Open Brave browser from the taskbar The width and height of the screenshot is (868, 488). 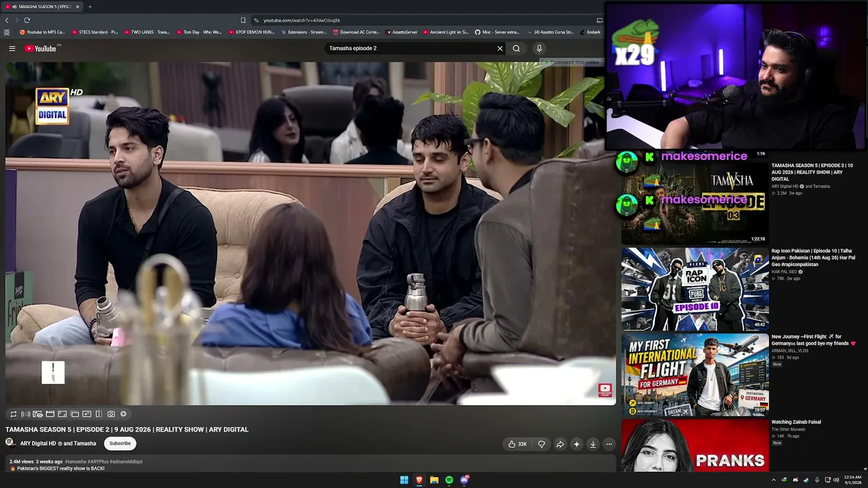pos(419,480)
